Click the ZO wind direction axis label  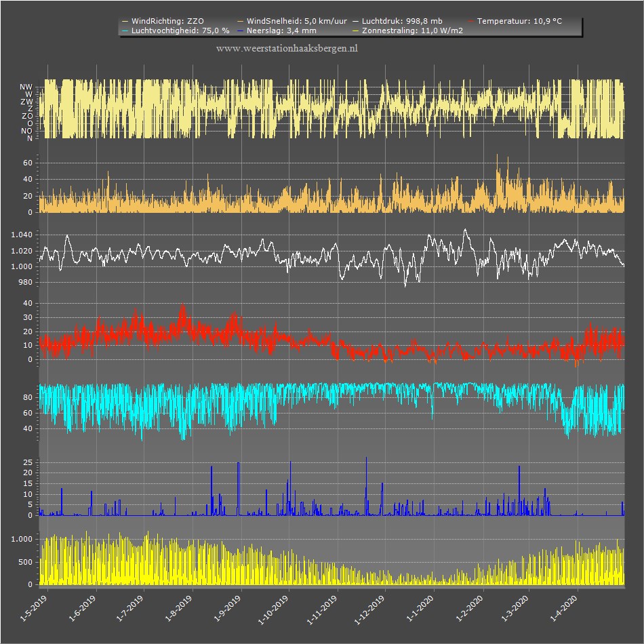[27, 116]
